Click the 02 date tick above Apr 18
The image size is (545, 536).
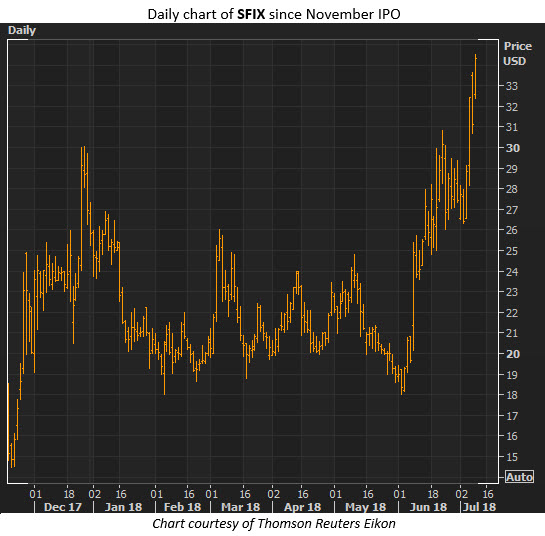coord(274,494)
